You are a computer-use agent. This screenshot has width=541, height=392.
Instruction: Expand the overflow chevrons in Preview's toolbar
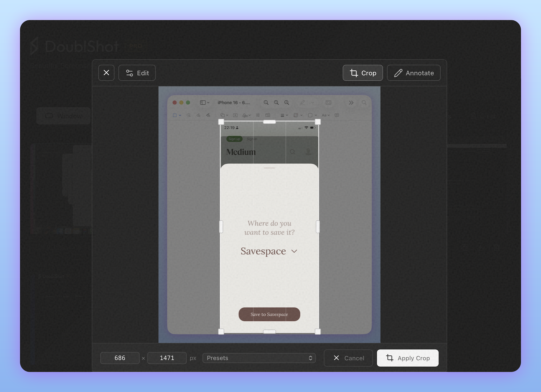[x=351, y=103]
